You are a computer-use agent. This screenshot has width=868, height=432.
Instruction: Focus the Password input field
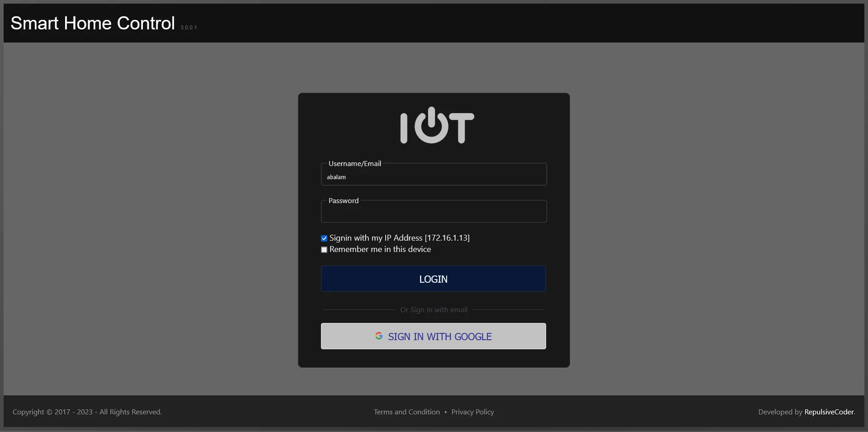[x=434, y=214]
